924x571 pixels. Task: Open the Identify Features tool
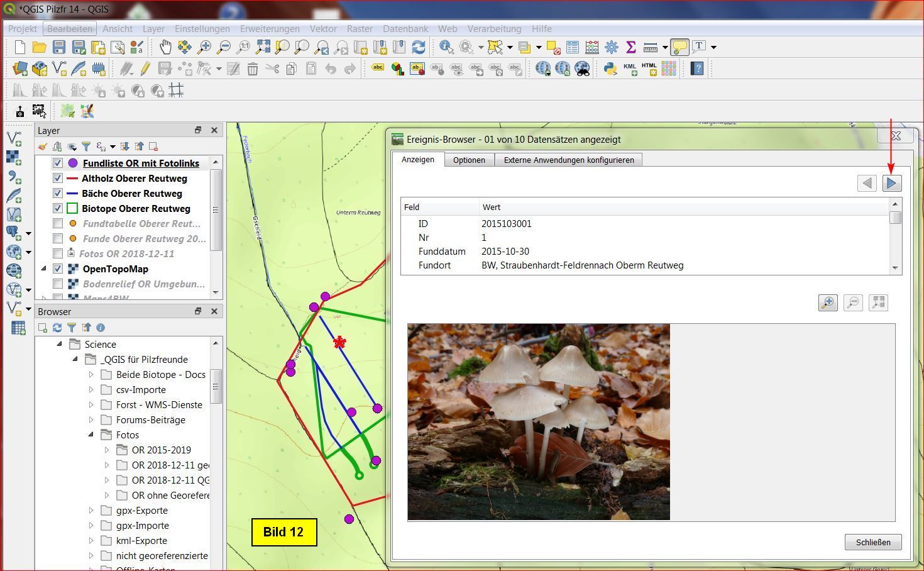coord(446,47)
